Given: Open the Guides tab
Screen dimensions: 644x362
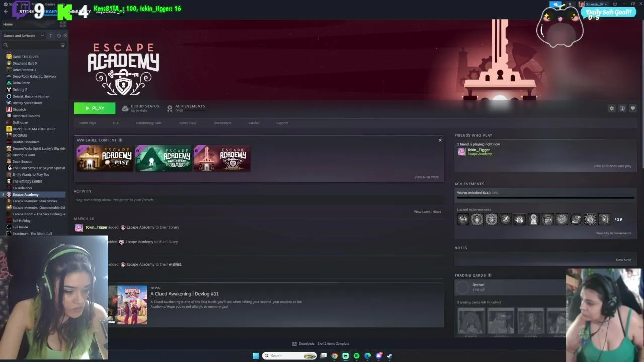Looking at the screenshot, I should pyautogui.click(x=254, y=123).
